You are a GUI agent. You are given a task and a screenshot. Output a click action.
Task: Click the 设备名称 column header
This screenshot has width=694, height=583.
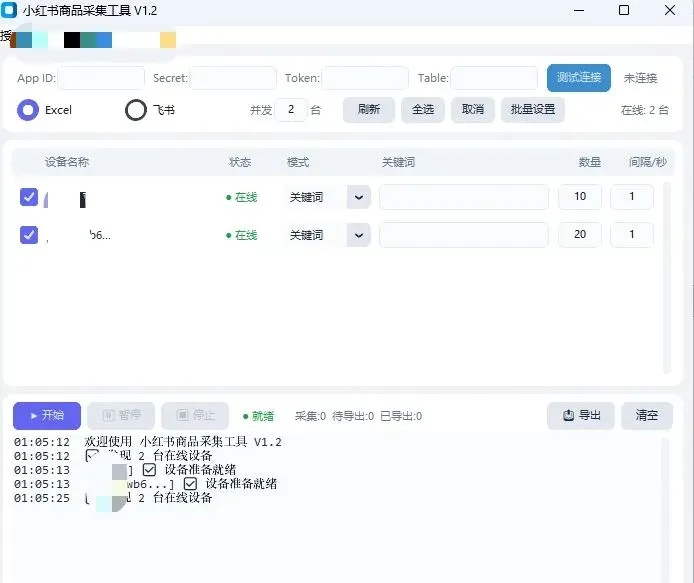[67, 162]
